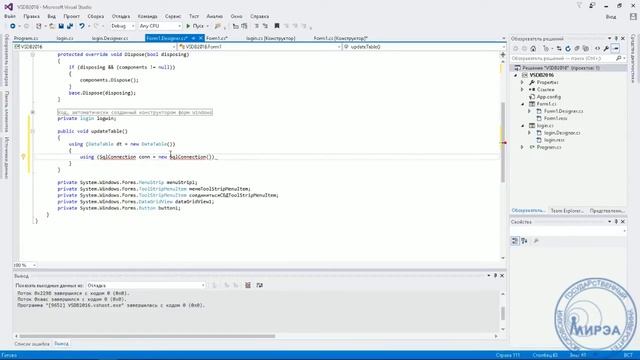Pin the Solution Explorer with pushpin icon
Image resolution: width=640 pixels, height=360 pixels.
click(616, 38)
